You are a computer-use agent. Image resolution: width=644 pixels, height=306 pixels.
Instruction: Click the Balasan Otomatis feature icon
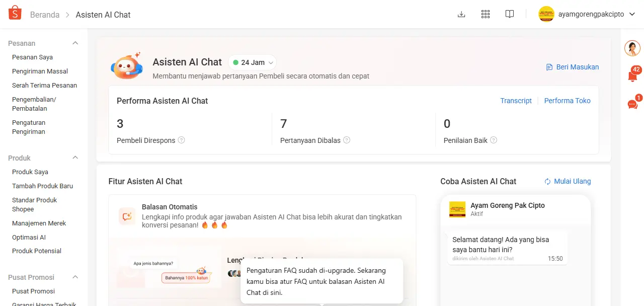coord(127,216)
